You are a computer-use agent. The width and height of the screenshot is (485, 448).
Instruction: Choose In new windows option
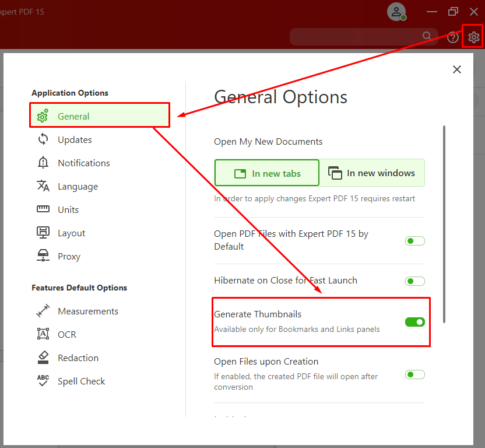[x=372, y=173]
